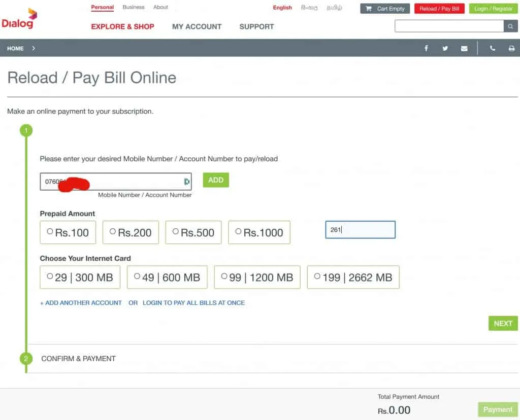Click the Dialog logo

coord(18,19)
